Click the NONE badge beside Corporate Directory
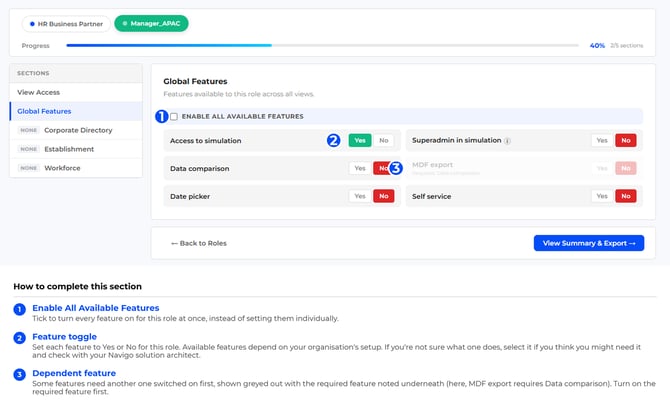The image size is (670, 402). pyautogui.click(x=29, y=130)
